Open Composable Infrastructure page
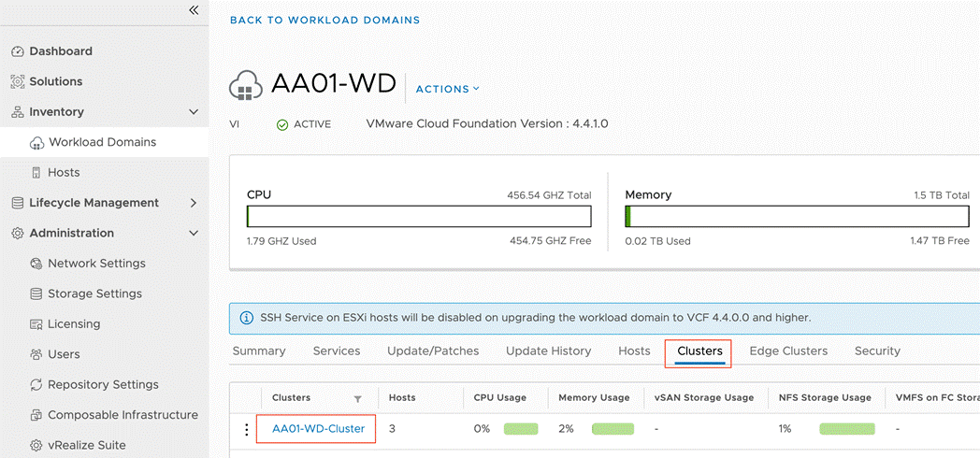Viewport: 980px width, 458px height. [122, 415]
